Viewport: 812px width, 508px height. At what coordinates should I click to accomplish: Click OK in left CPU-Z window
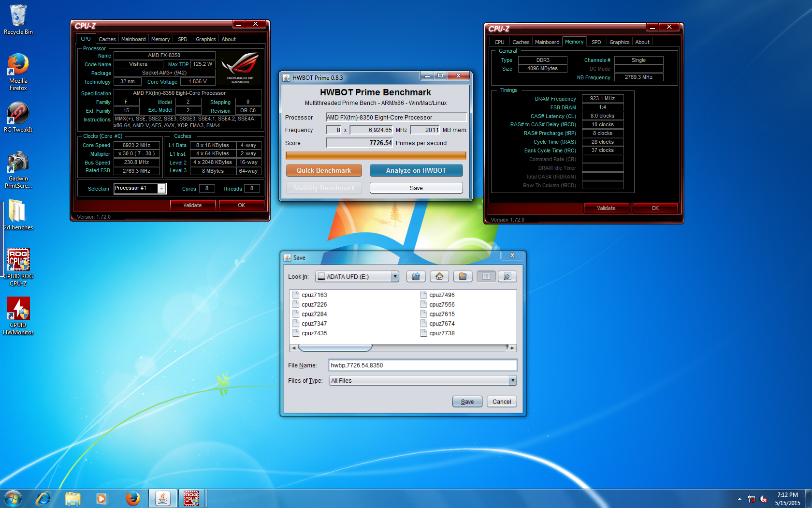[x=241, y=205]
